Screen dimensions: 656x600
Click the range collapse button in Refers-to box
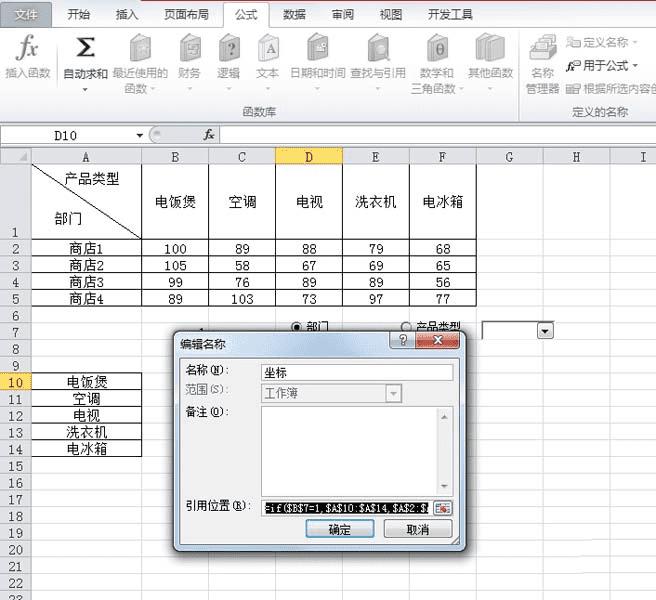[x=443, y=508]
